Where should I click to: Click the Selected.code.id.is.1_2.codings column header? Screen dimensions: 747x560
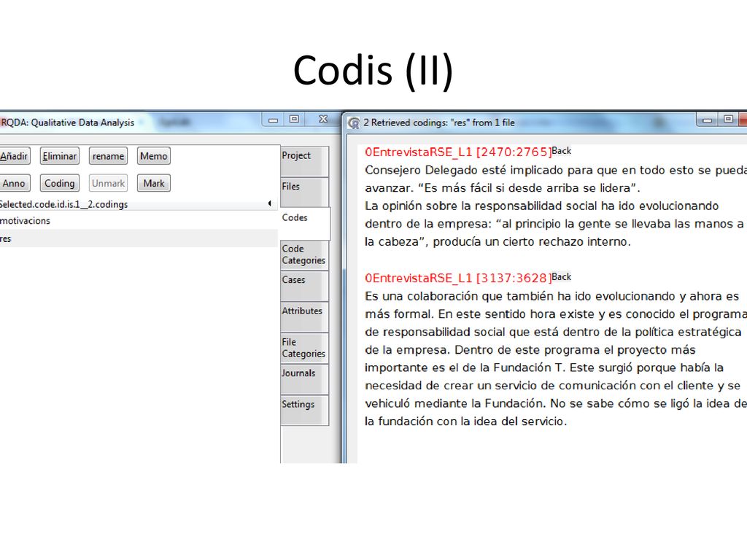click(139, 204)
